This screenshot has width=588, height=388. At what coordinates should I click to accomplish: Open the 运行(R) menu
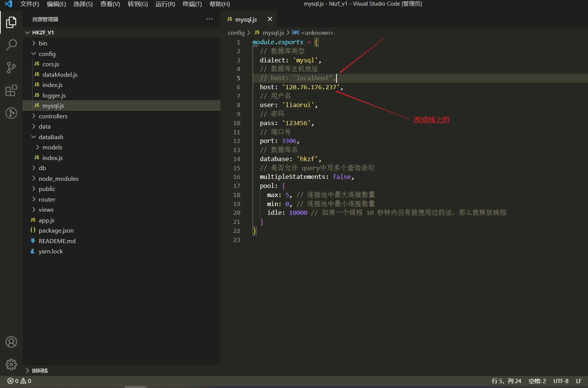point(165,4)
